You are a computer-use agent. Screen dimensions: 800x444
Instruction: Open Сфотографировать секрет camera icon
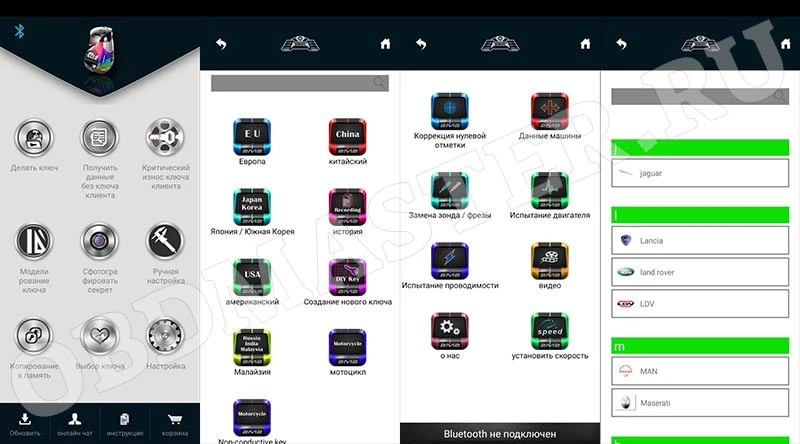coord(99,241)
